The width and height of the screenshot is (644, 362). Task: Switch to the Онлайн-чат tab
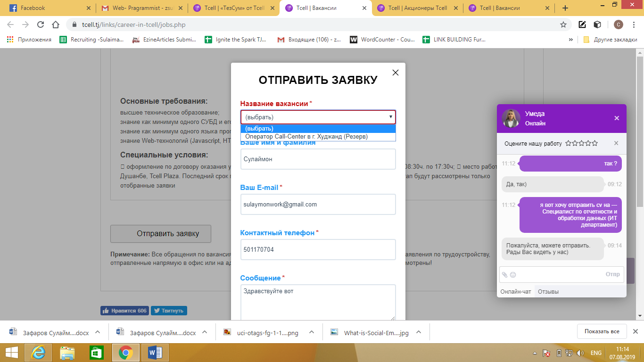(x=516, y=292)
